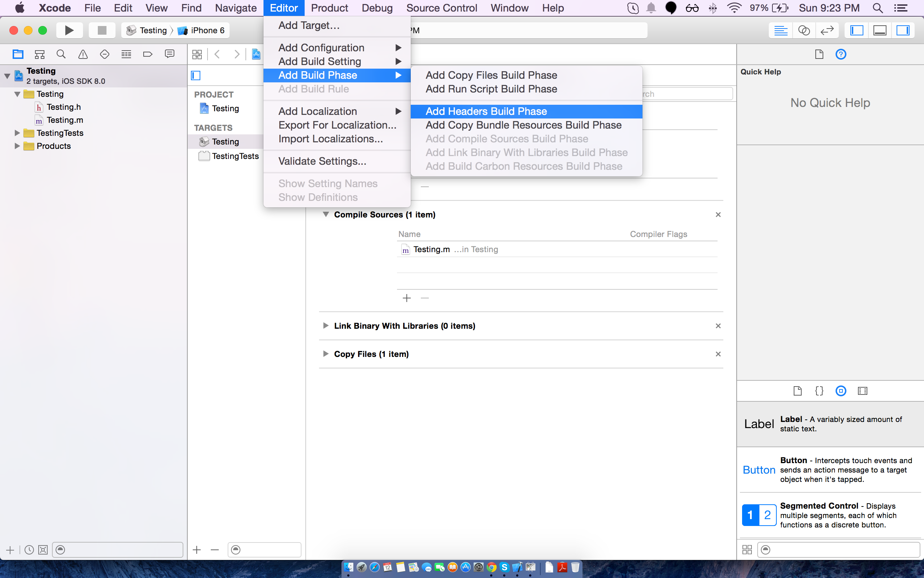
Task: Collapse the Compile Sources build phase
Action: coord(326,215)
